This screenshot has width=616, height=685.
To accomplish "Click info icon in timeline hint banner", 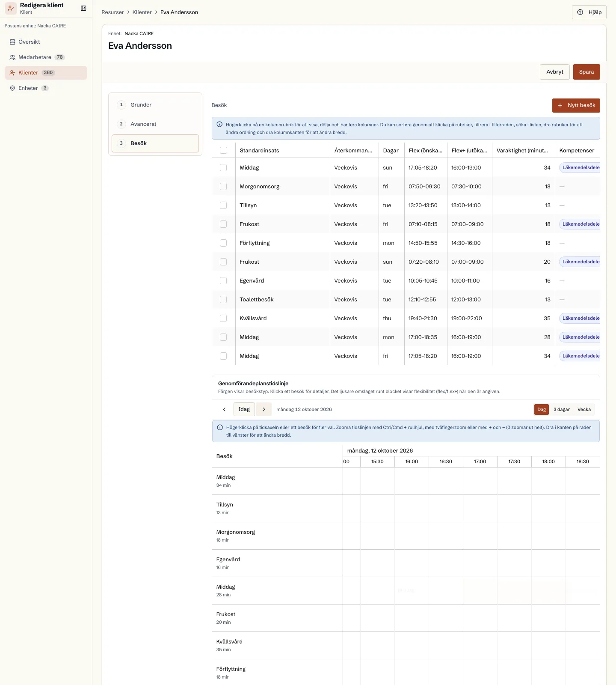I will coord(220,427).
